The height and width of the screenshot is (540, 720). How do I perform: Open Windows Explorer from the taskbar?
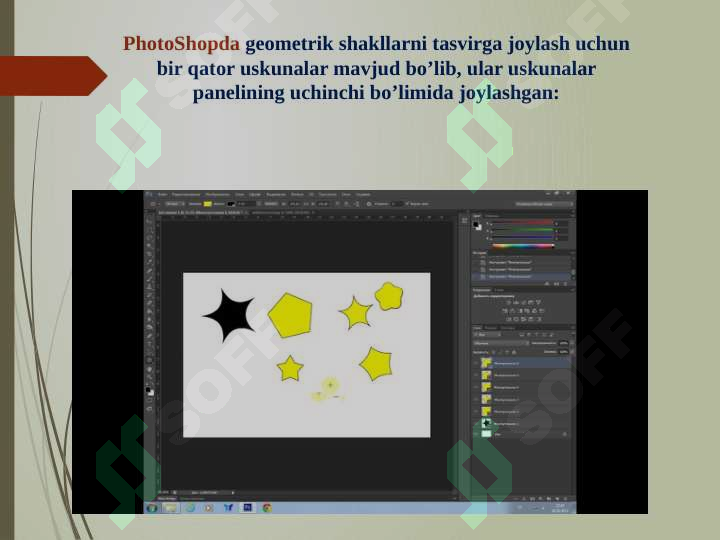click(x=170, y=507)
